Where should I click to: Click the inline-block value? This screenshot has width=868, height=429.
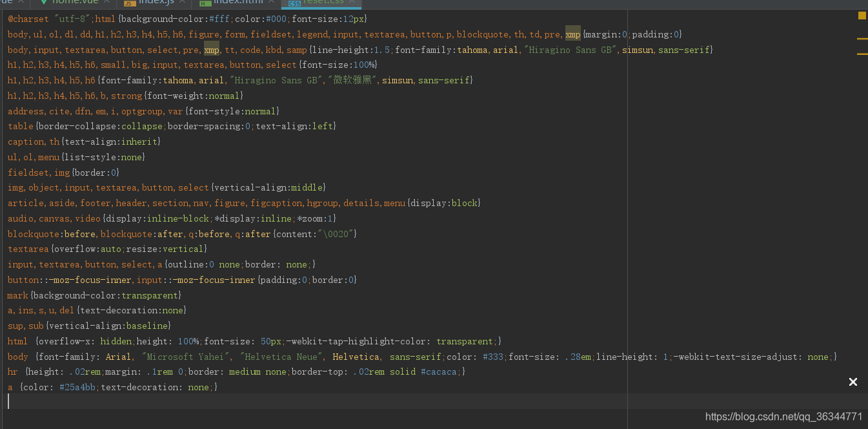[177, 218]
